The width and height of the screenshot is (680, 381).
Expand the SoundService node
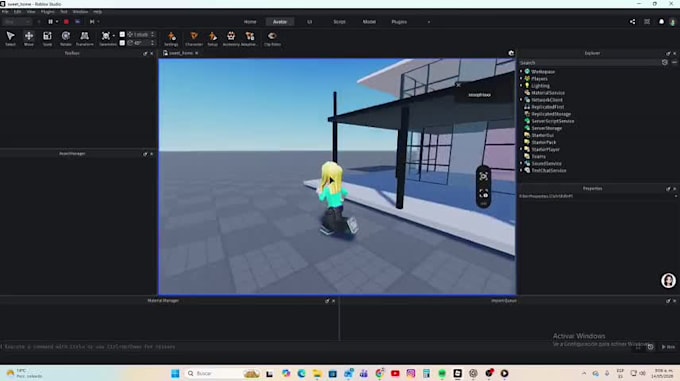point(521,163)
